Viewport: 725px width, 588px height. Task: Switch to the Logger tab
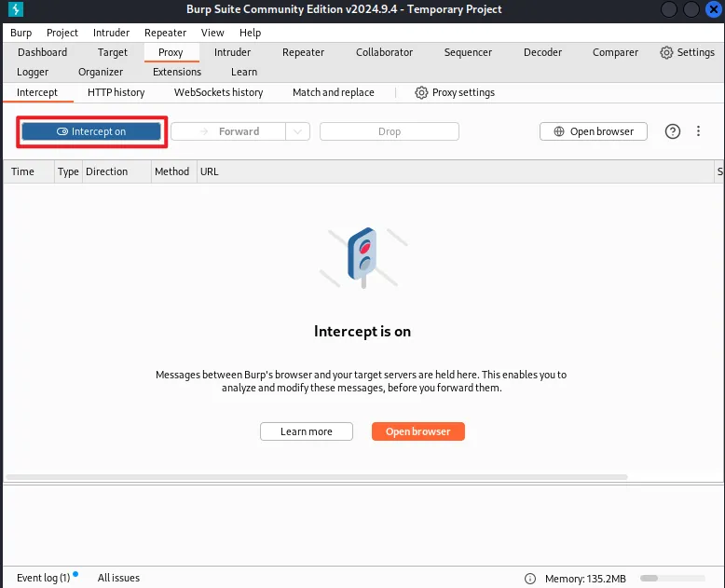(x=33, y=72)
